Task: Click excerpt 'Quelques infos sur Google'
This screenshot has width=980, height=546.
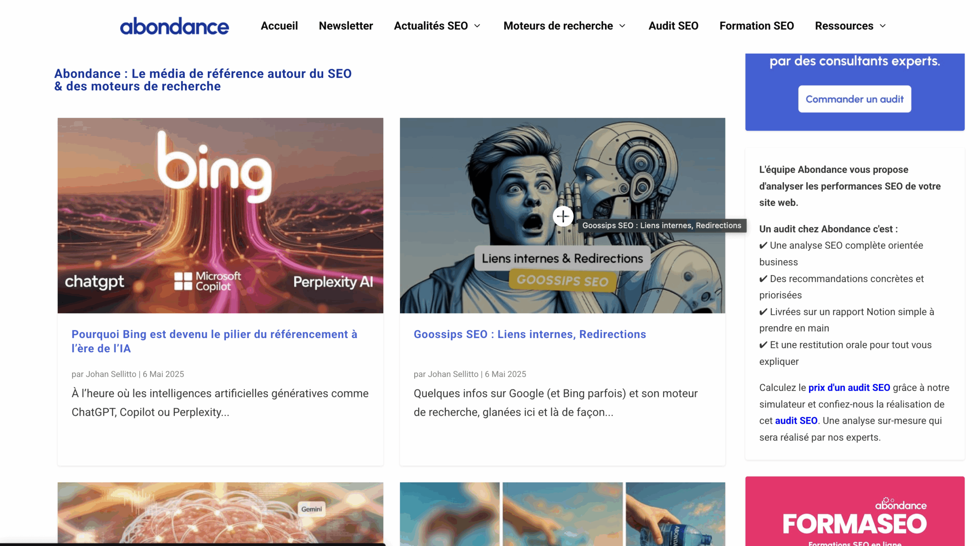Action: point(555,402)
